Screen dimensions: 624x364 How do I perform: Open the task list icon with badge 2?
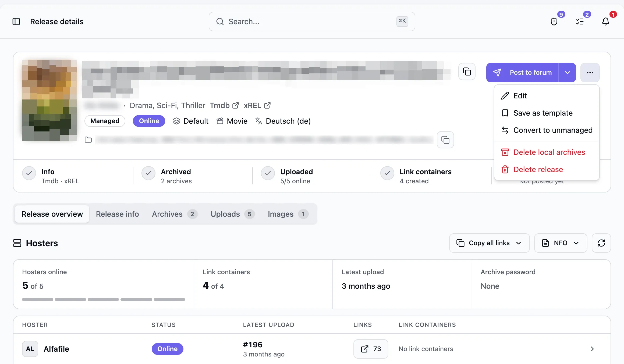580,22
